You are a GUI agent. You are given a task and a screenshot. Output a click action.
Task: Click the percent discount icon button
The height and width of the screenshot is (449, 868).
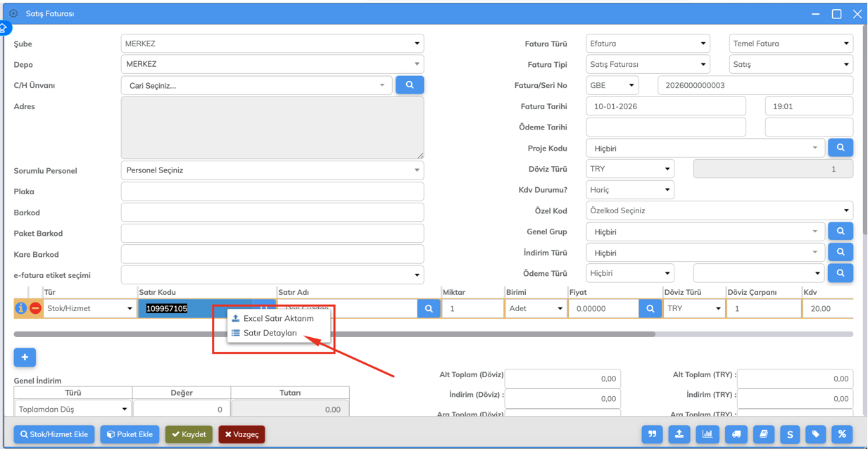842,434
